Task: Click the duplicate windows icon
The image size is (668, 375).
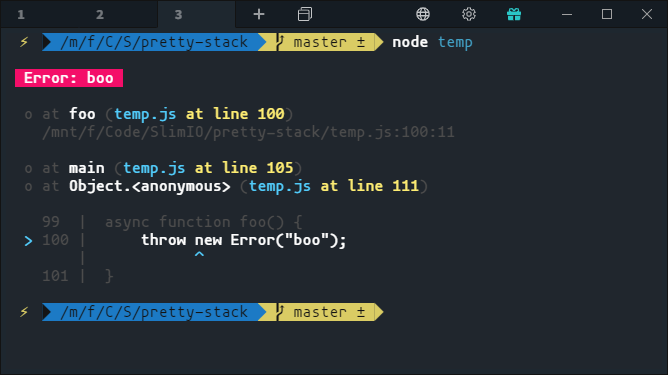Action: coord(305,14)
